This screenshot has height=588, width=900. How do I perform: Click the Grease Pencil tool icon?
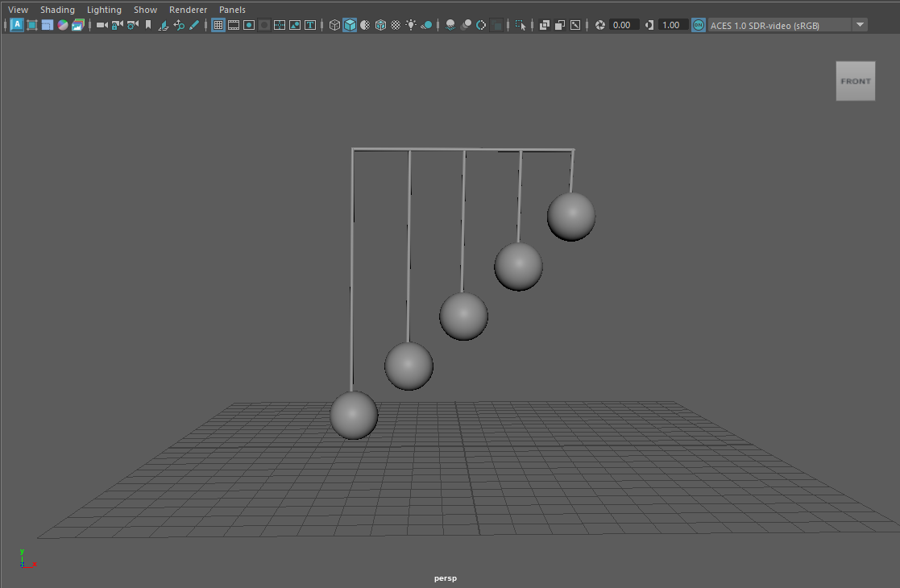pos(194,25)
